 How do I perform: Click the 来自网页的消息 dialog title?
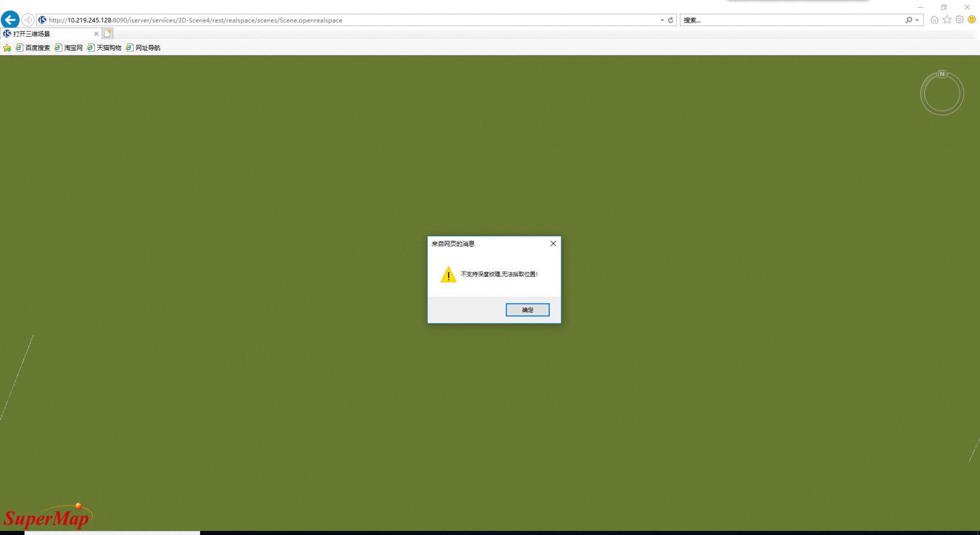453,244
